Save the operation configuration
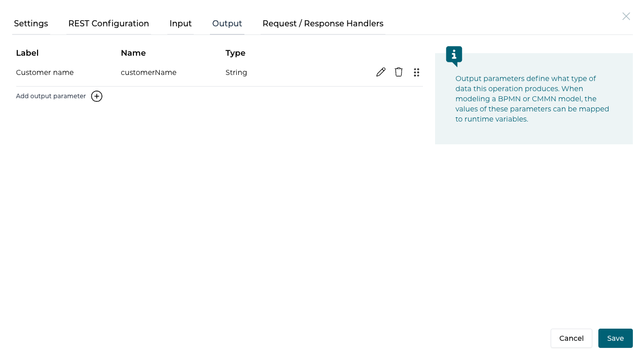This screenshot has width=644, height=357. tap(615, 338)
